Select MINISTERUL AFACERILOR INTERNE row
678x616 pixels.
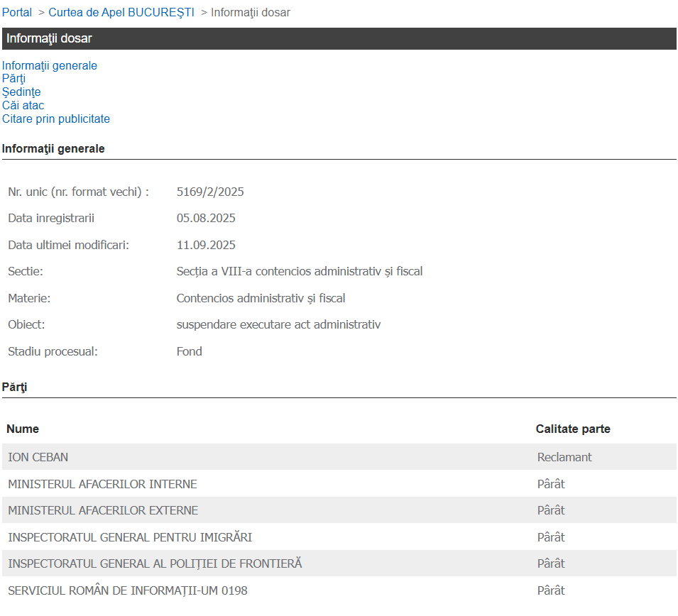point(102,485)
